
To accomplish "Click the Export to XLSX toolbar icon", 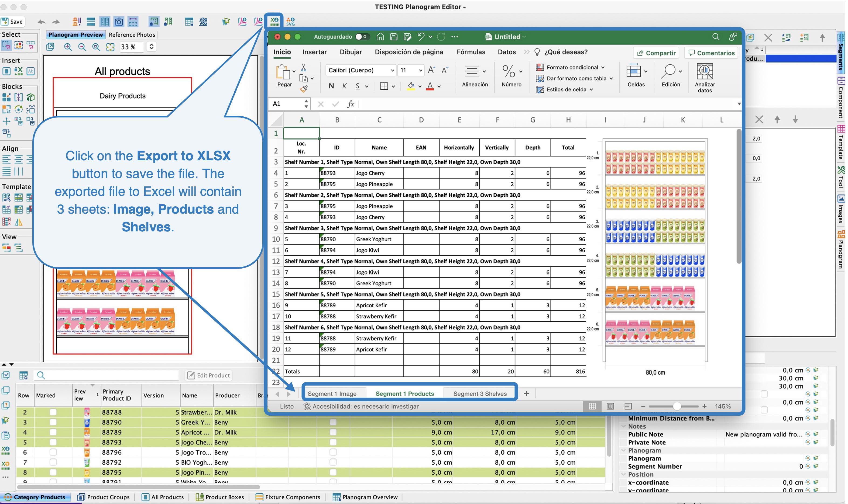I will 274,22.
